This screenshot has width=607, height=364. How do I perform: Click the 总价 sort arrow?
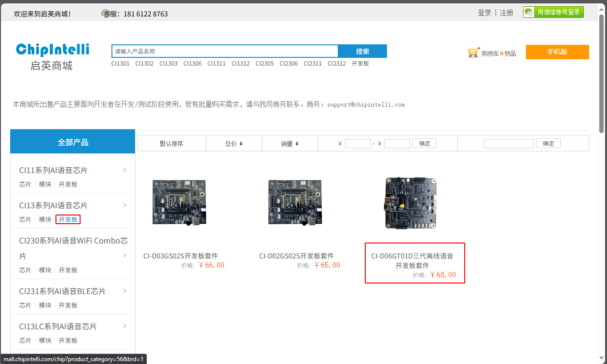click(x=241, y=144)
